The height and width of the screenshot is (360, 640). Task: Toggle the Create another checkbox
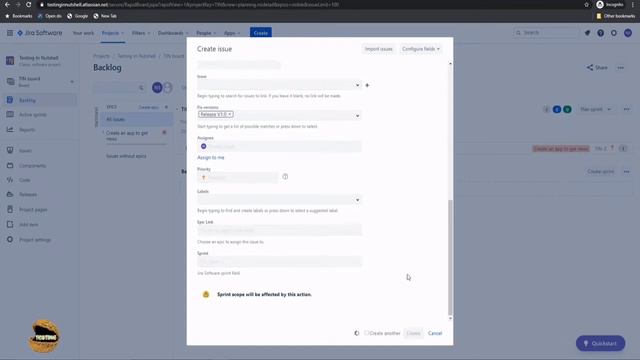click(367, 333)
